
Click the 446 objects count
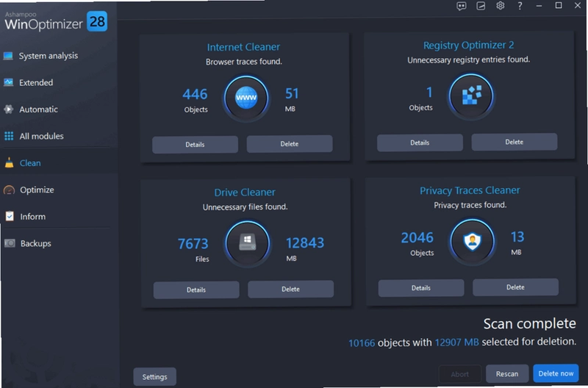pos(195,94)
